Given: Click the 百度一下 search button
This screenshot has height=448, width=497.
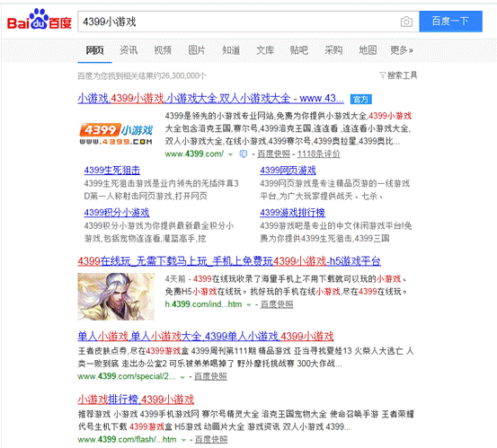Looking at the screenshot, I should 450,22.
